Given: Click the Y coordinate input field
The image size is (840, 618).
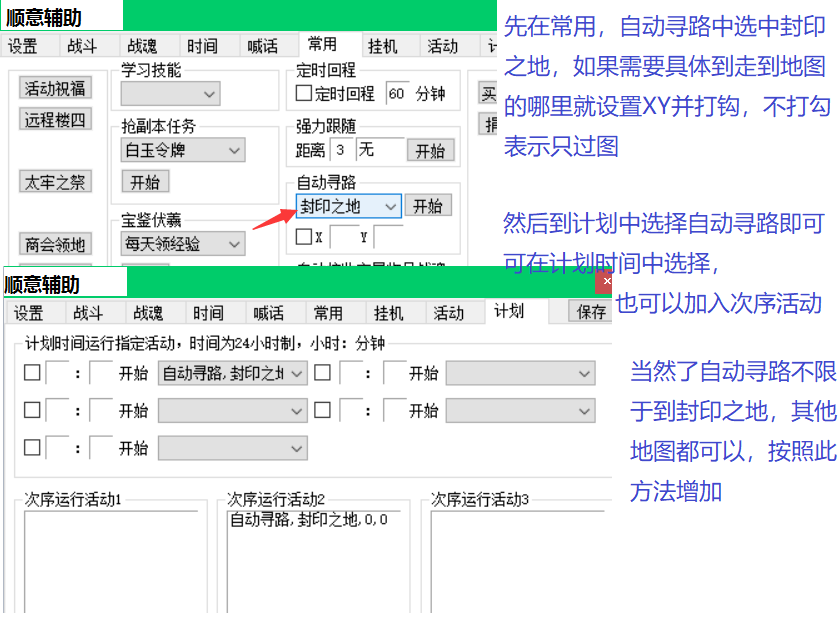Looking at the screenshot, I should pyautogui.click(x=388, y=237).
